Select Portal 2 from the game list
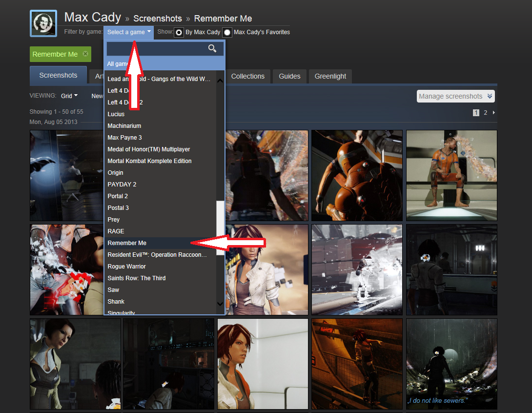This screenshot has width=532, height=413. coord(160,196)
